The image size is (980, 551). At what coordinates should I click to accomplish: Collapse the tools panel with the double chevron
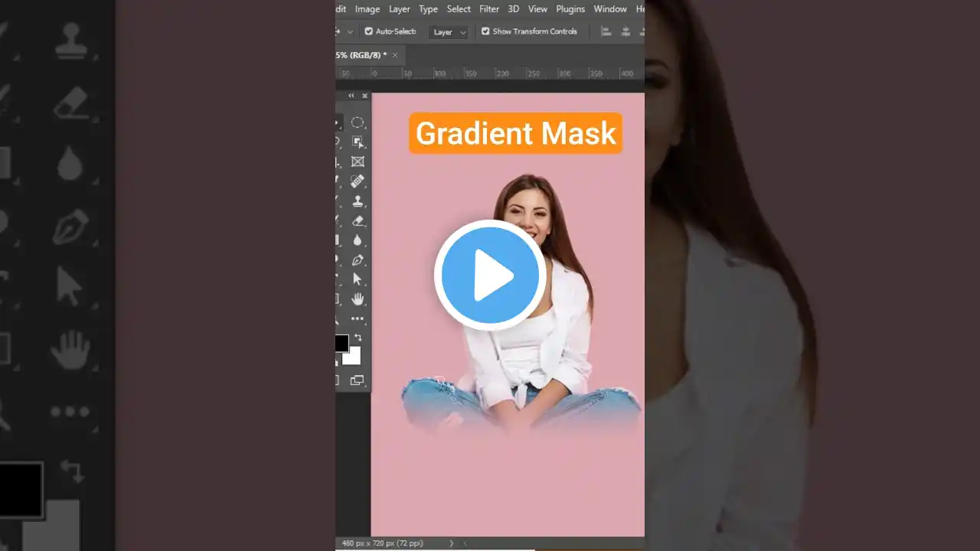pyautogui.click(x=350, y=95)
